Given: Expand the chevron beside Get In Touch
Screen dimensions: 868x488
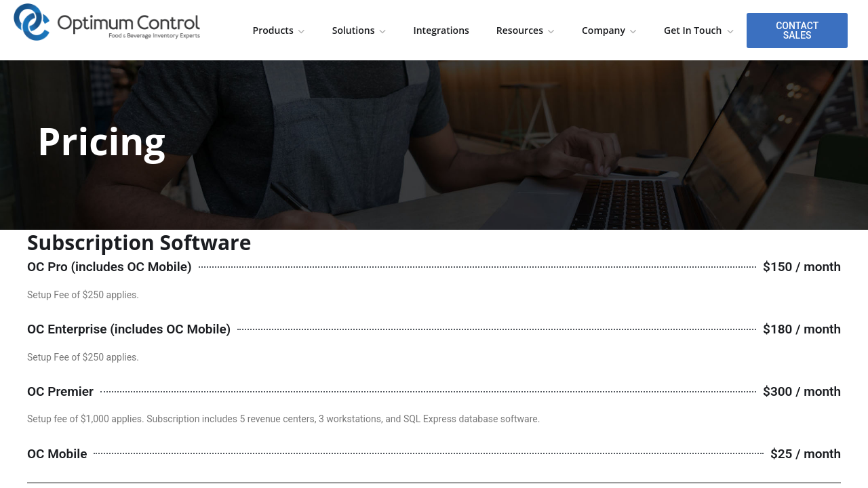Looking at the screenshot, I should click(x=730, y=31).
